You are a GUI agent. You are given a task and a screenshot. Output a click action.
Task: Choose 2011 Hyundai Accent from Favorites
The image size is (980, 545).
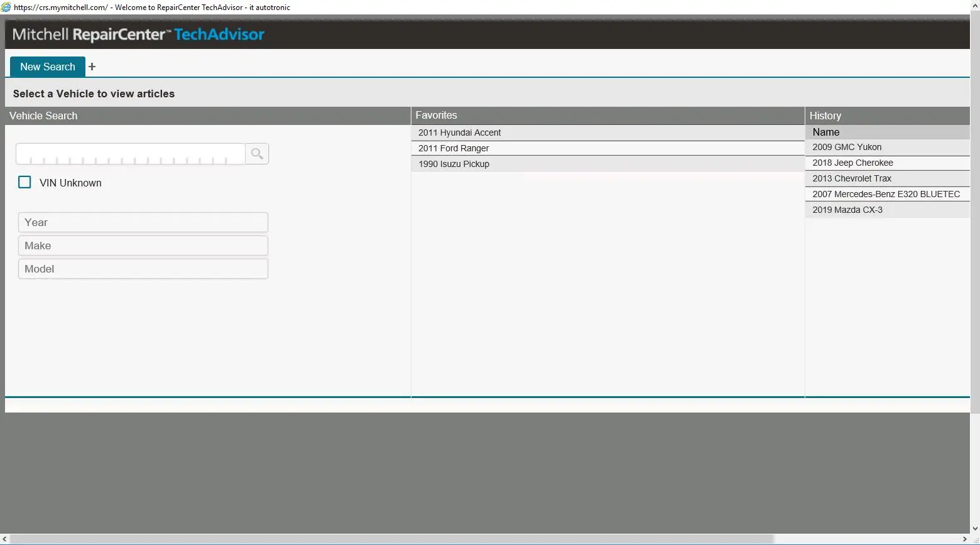607,132
